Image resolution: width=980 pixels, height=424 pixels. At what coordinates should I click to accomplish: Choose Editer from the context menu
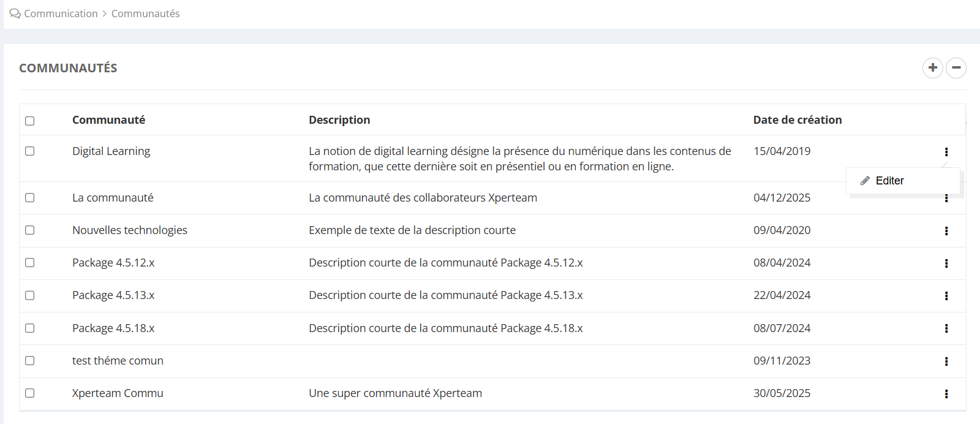click(x=889, y=181)
